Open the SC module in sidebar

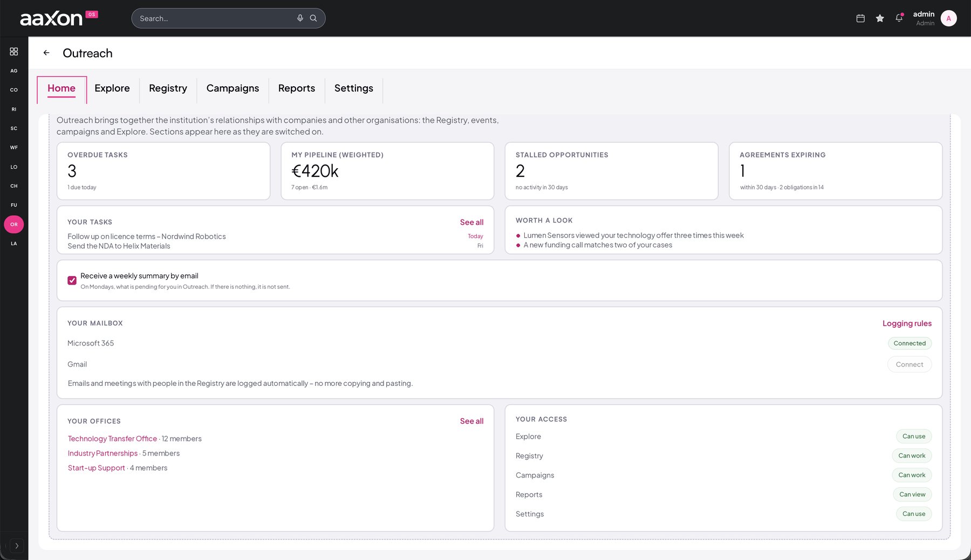14,128
